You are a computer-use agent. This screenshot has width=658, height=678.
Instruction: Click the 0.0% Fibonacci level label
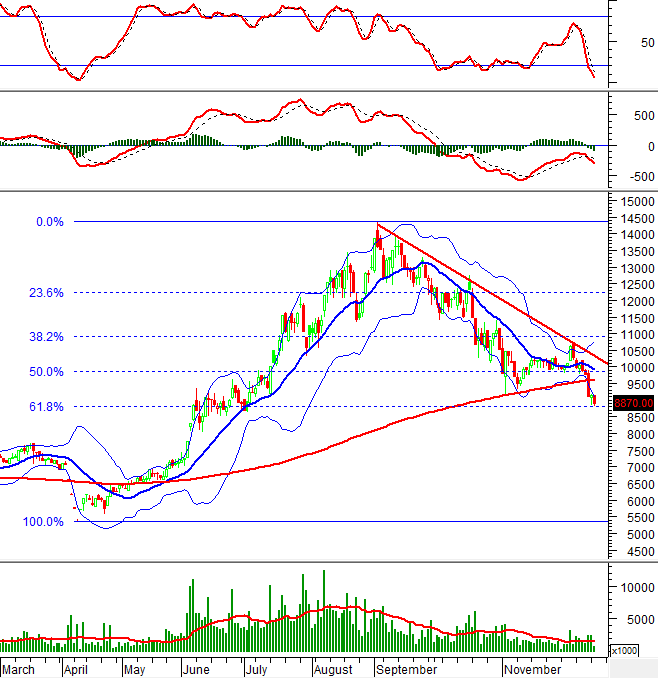(x=49, y=222)
